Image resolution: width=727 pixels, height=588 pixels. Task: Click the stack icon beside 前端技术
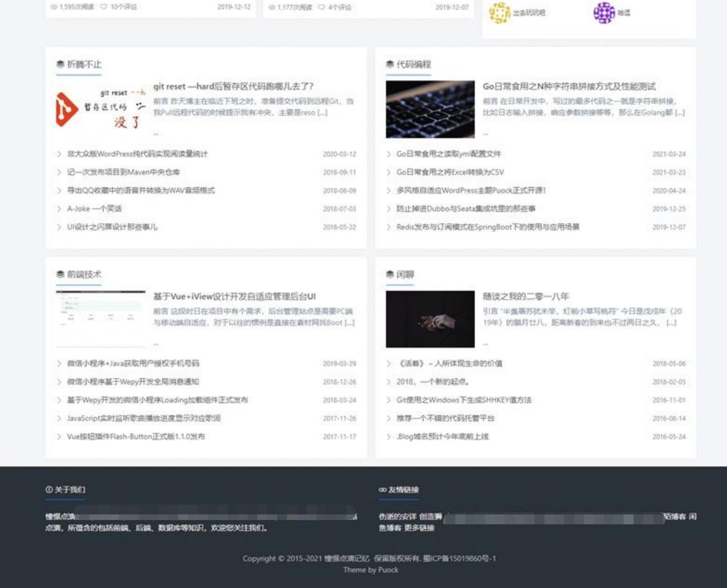(x=60, y=275)
